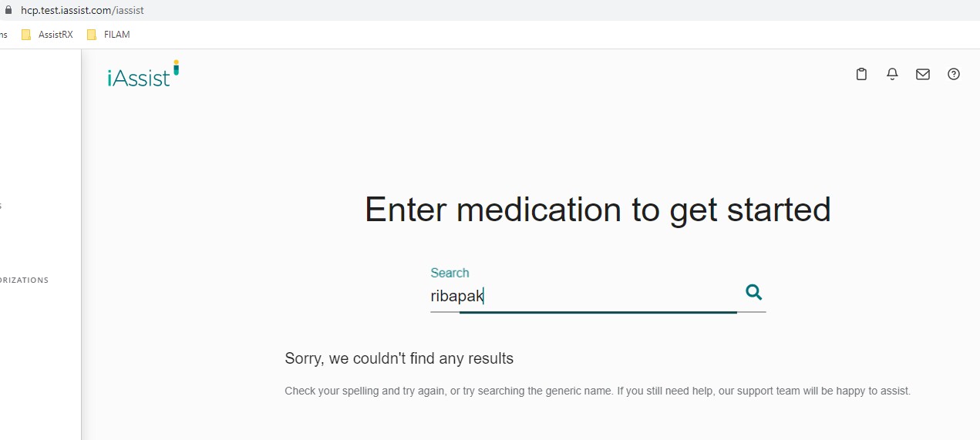Click the hcp.test.iassist.com URL in the address bar
The width and height of the screenshot is (980, 440).
(83, 11)
